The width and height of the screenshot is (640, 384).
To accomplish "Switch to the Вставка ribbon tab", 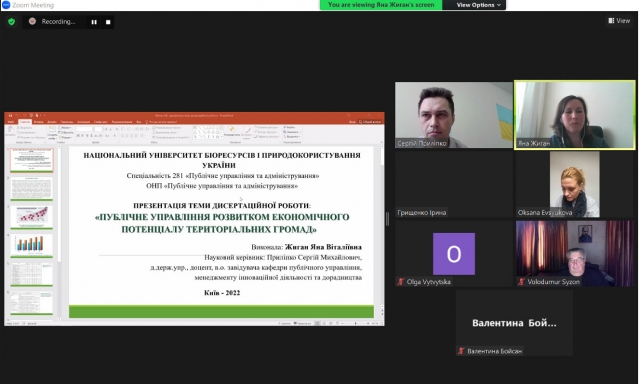I will pos(38,122).
